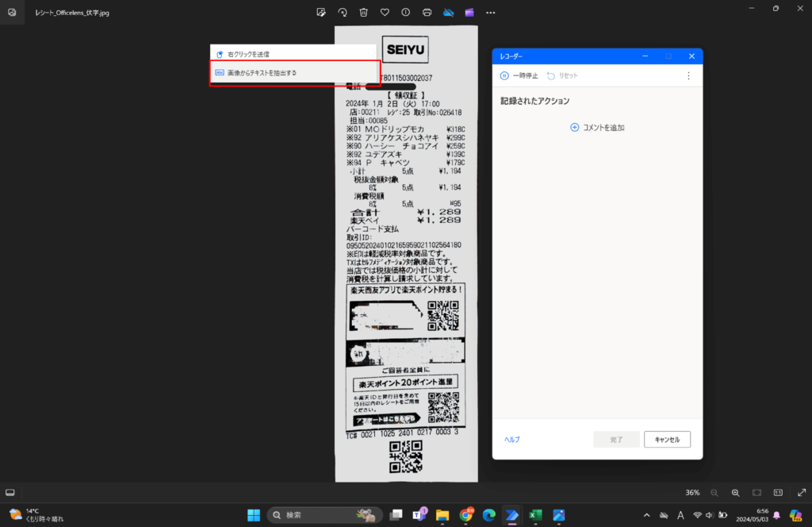
Task: Click the file name レシート_Officelens_伏字.jpg
Action: point(72,13)
